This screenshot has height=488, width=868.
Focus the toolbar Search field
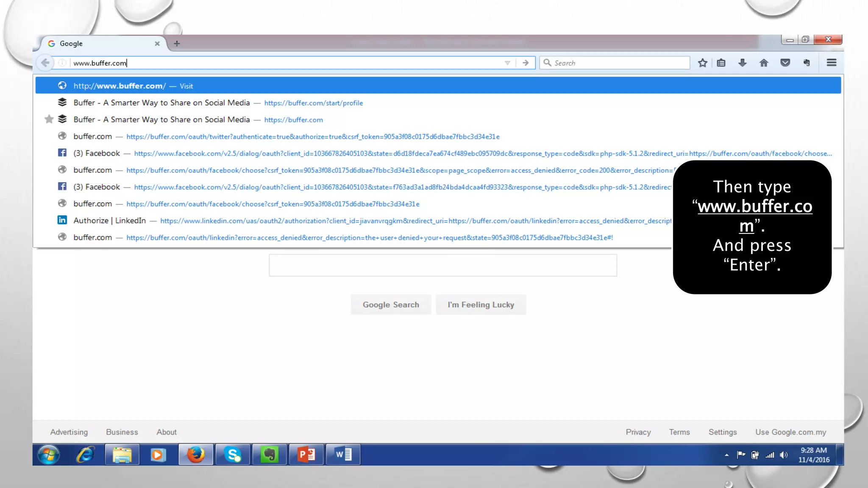tap(615, 63)
